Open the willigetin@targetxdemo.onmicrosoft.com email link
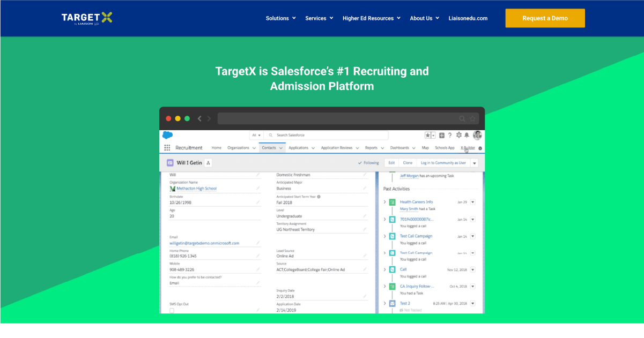This screenshot has height=338, width=644. click(204, 243)
